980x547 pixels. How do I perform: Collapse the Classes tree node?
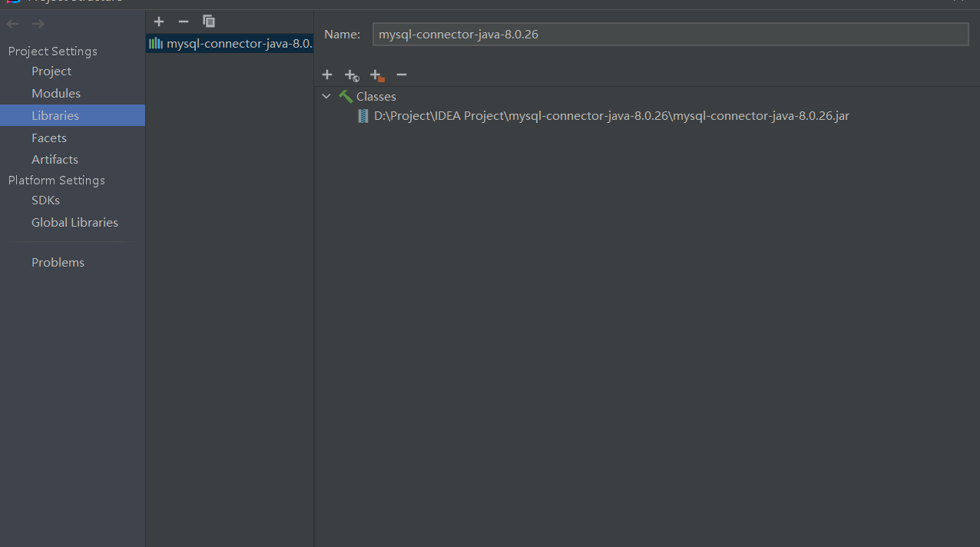pos(326,96)
